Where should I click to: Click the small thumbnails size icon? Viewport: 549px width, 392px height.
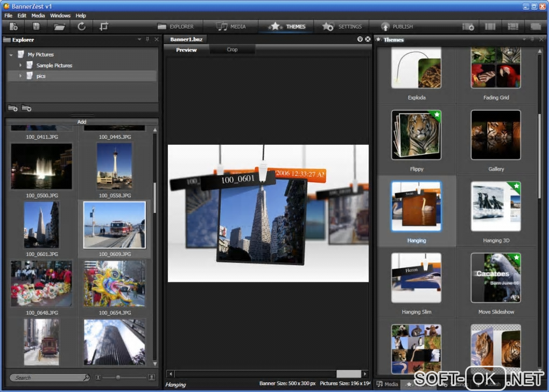(98, 377)
